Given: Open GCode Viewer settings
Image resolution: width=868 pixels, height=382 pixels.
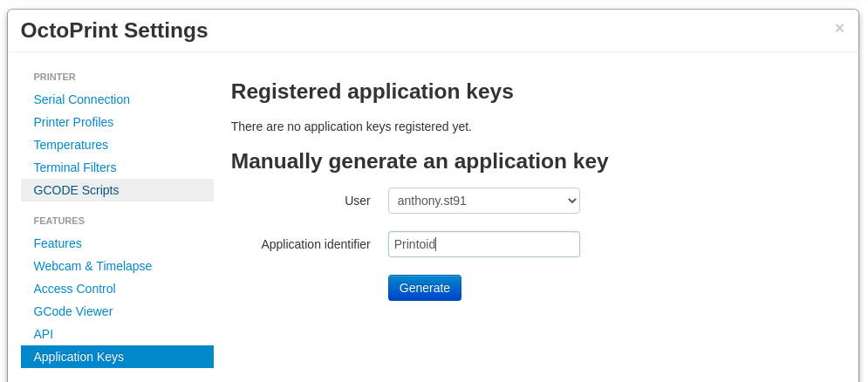Looking at the screenshot, I should coord(73,311).
